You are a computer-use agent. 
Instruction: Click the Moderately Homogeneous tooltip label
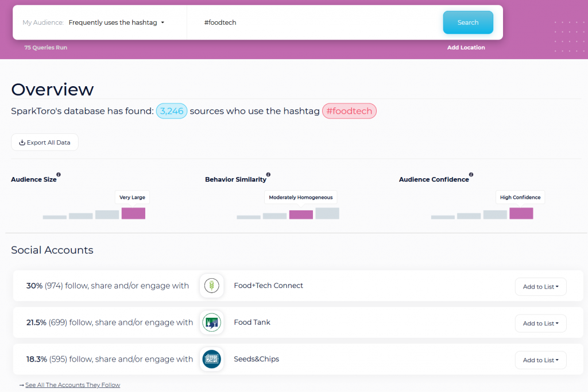pos(301,197)
